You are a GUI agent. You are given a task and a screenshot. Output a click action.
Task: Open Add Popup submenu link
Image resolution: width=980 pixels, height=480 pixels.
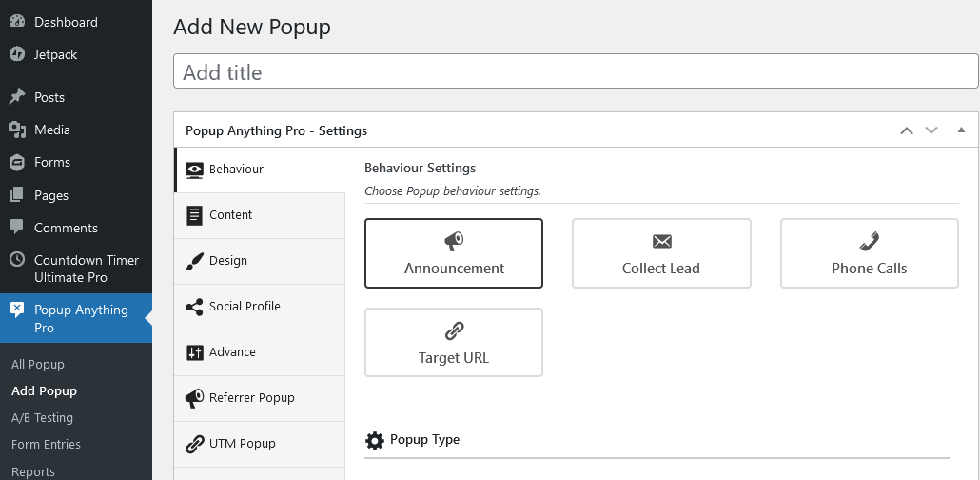point(44,391)
